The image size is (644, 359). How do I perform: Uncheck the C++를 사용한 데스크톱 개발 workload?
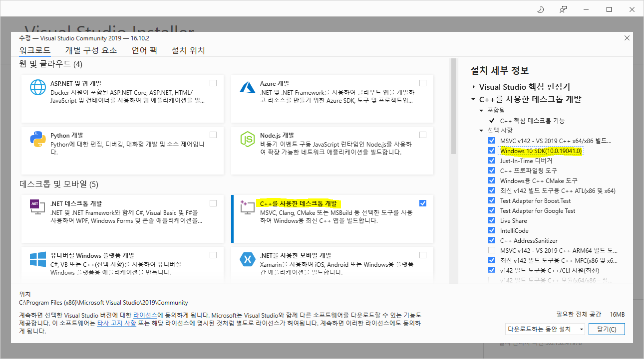(x=423, y=203)
